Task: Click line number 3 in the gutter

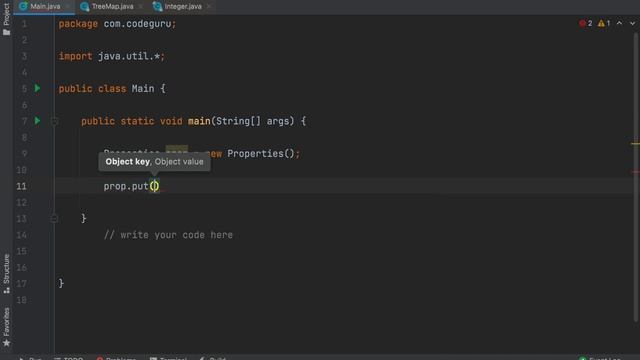Action: pos(24,56)
